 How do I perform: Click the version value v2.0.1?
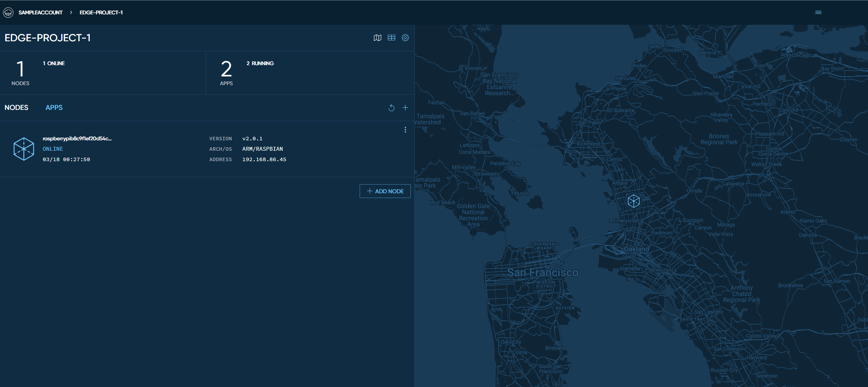[252, 139]
